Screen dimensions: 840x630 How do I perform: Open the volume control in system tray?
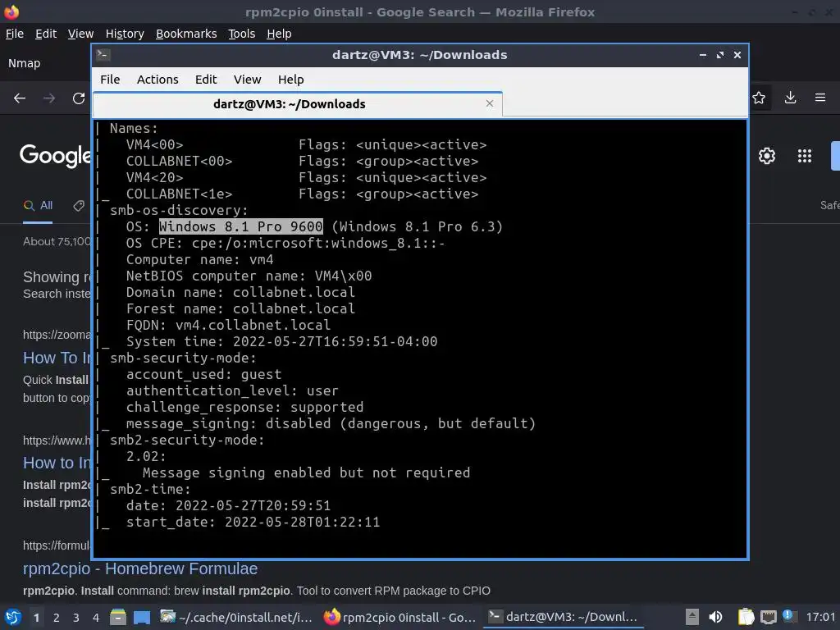[x=715, y=617]
